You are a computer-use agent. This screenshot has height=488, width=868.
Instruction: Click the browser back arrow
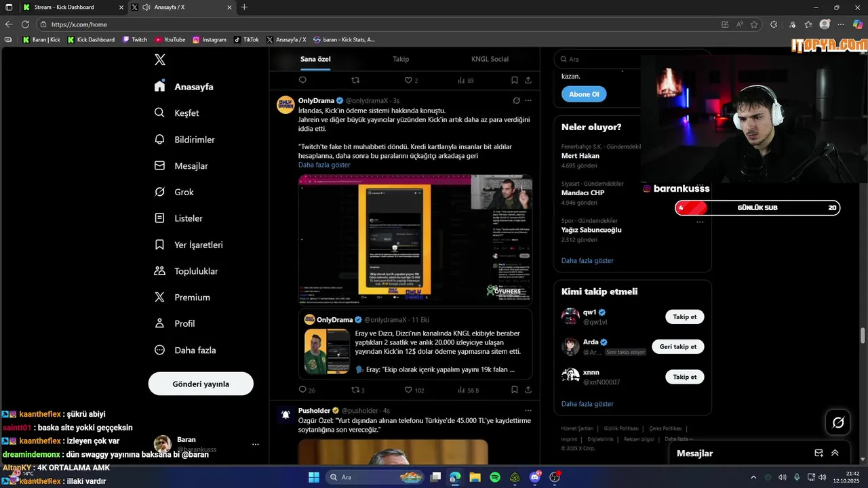(9, 24)
